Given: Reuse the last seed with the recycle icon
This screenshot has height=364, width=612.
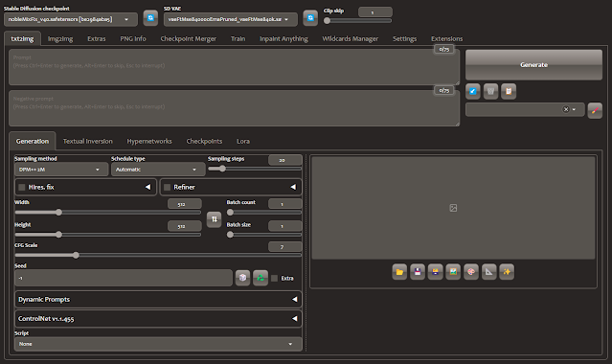Looking at the screenshot, I should coord(261,278).
